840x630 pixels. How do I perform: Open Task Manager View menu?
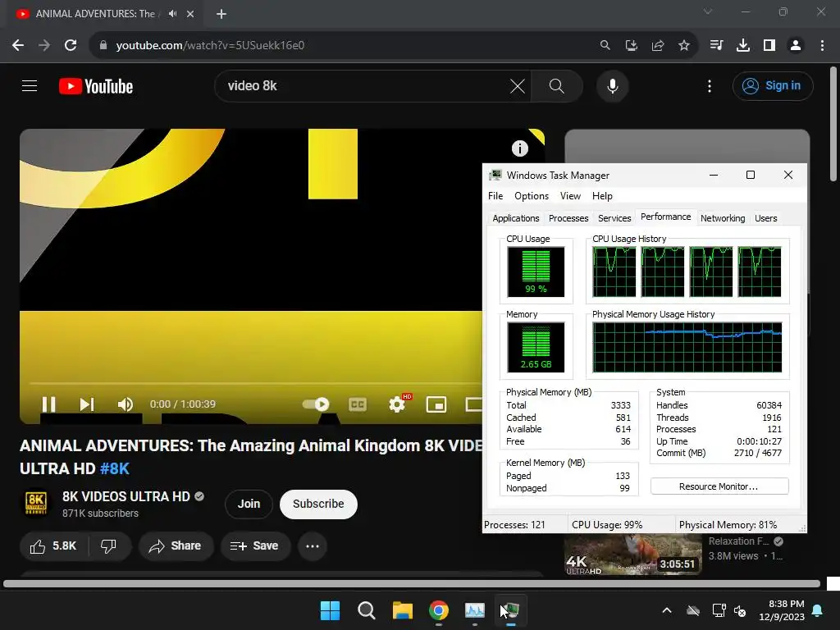(x=570, y=196)
